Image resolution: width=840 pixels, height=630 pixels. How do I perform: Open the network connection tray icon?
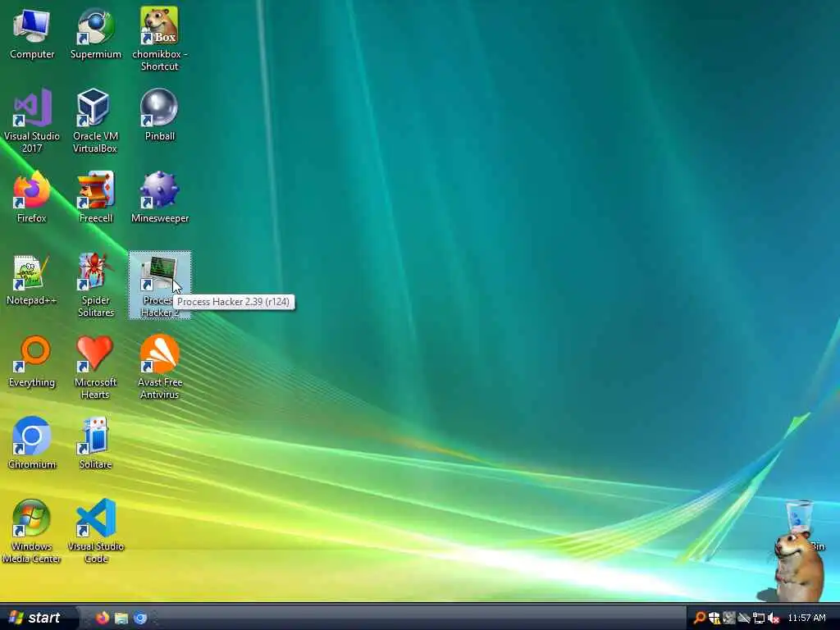(759, 619)
